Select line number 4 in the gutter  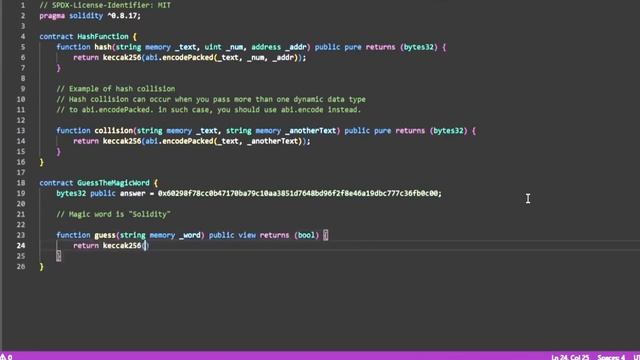22,37
